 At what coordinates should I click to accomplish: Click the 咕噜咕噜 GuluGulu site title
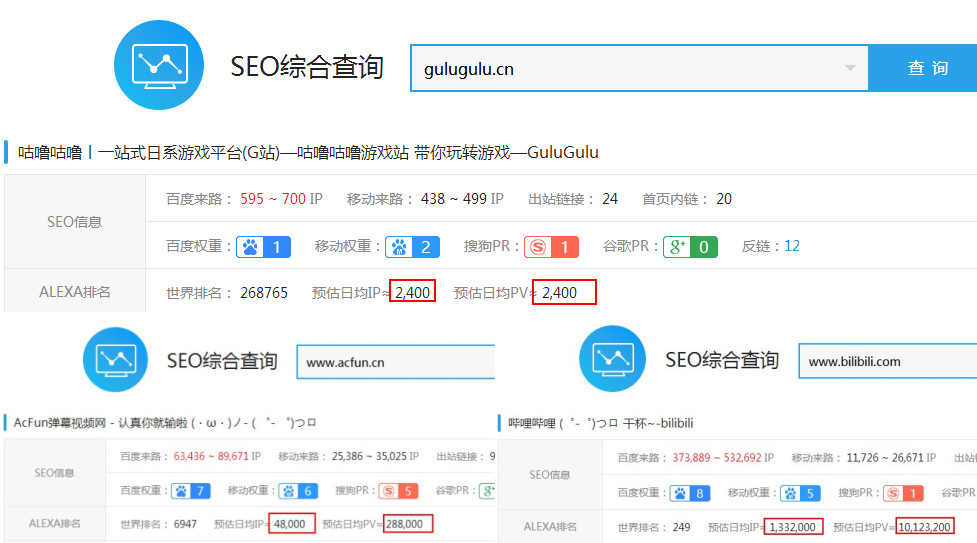pyautogui.click(x=308, y=152)
